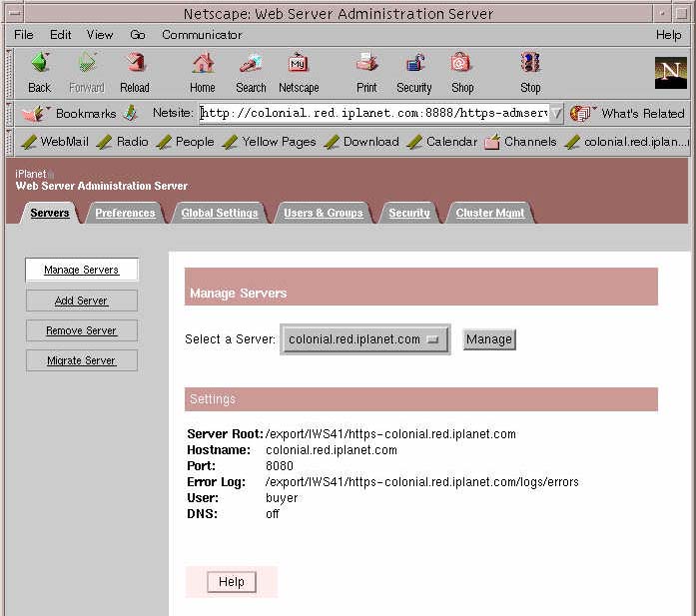
Task: Expand the Netsite URL history dropdown arrow
Action: tap(556, 114)
